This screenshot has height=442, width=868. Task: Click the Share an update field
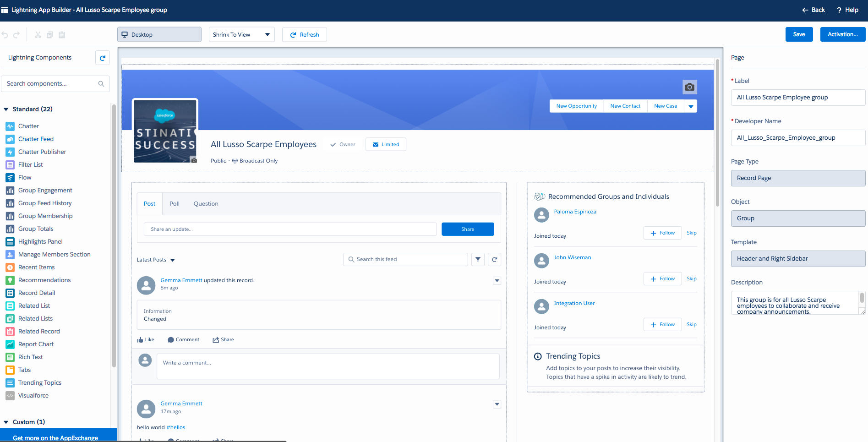(x=290, y=229)
